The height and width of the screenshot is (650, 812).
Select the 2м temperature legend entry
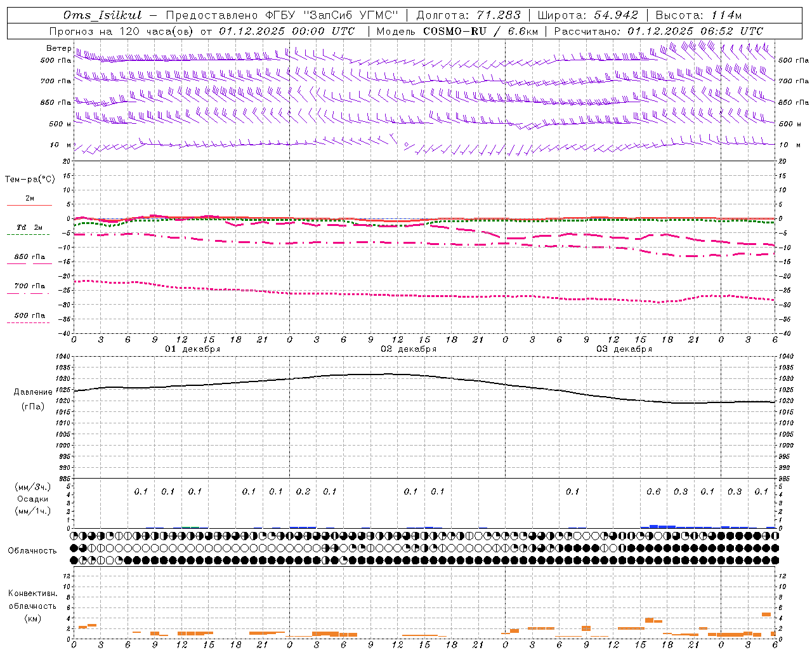[30, 199]
